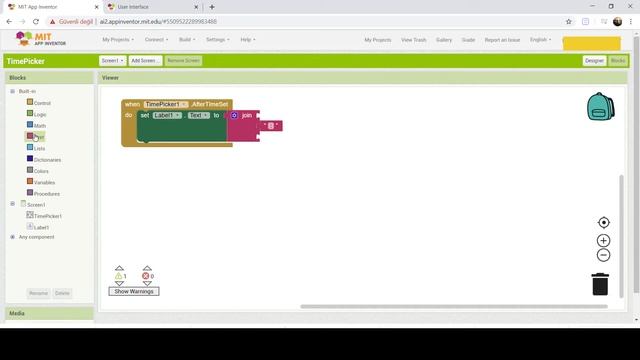Viewport: 640px width, 360px height.
Task: Go back with browser back arrow
Action: [9, 22]
